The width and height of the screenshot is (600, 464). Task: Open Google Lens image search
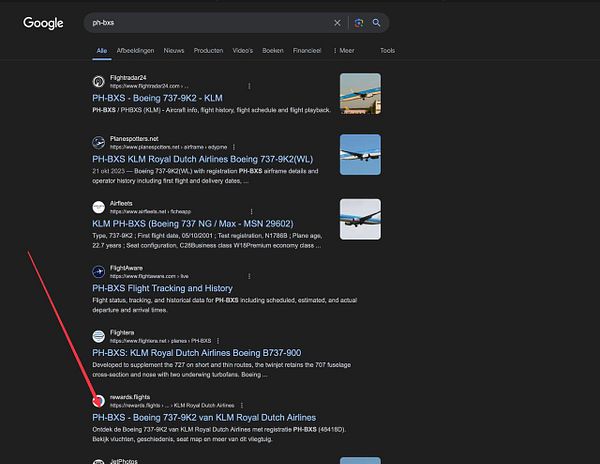point(359,23)
